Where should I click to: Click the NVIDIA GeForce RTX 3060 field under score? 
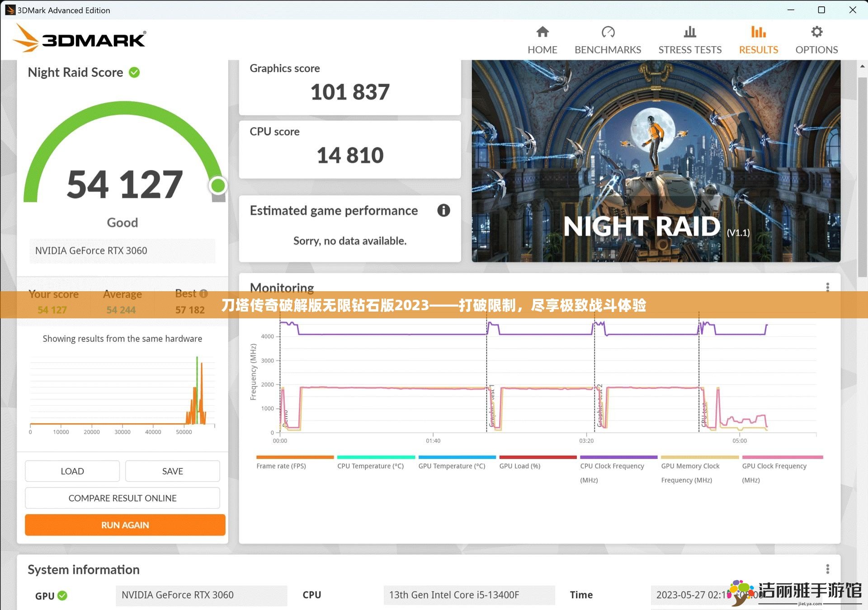[x=123, y=251]
